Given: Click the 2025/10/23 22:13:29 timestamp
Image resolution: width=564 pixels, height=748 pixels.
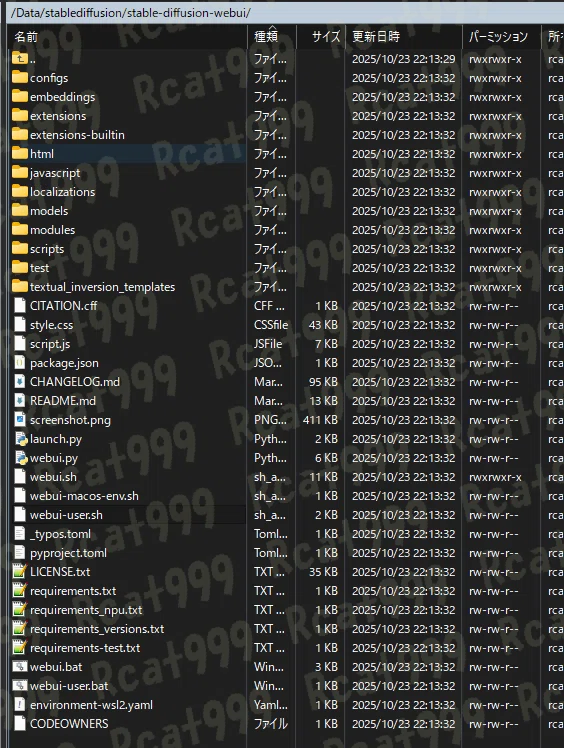Looking at the screenshot, I should tap(404, 59).
